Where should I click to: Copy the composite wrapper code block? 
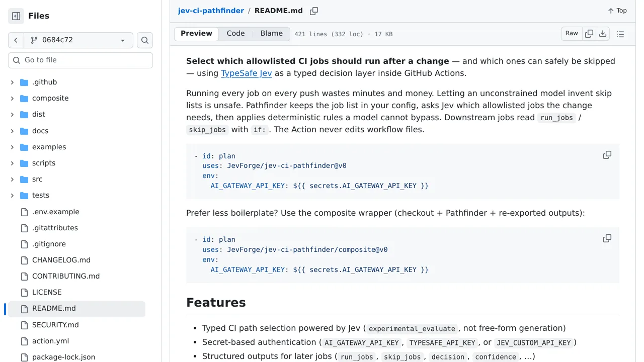click(x=607, y=238)
